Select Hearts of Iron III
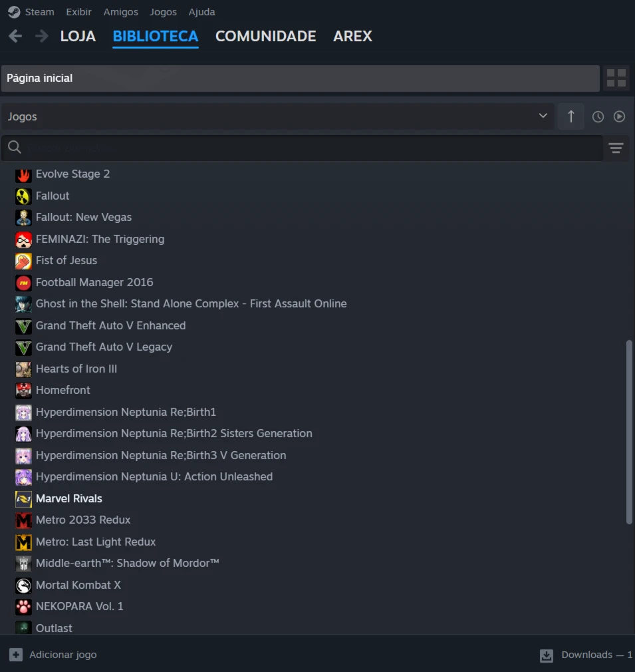This screenshot has width=635, height=672. point(76,369)
